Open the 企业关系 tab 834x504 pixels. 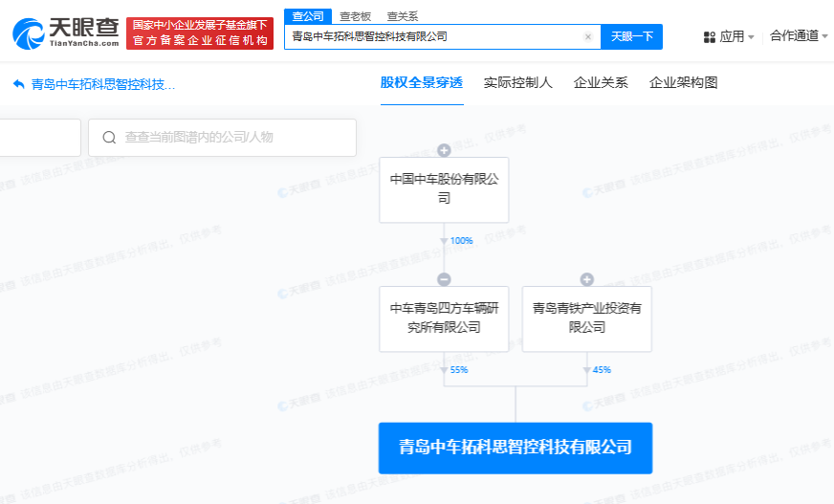coord(601,82)
